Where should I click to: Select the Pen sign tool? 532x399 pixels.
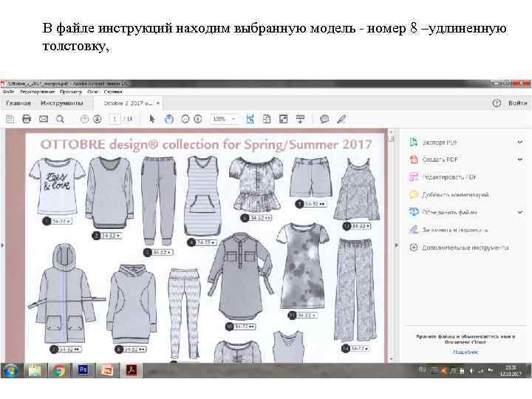pyautogui.click(x=341, y=119)
